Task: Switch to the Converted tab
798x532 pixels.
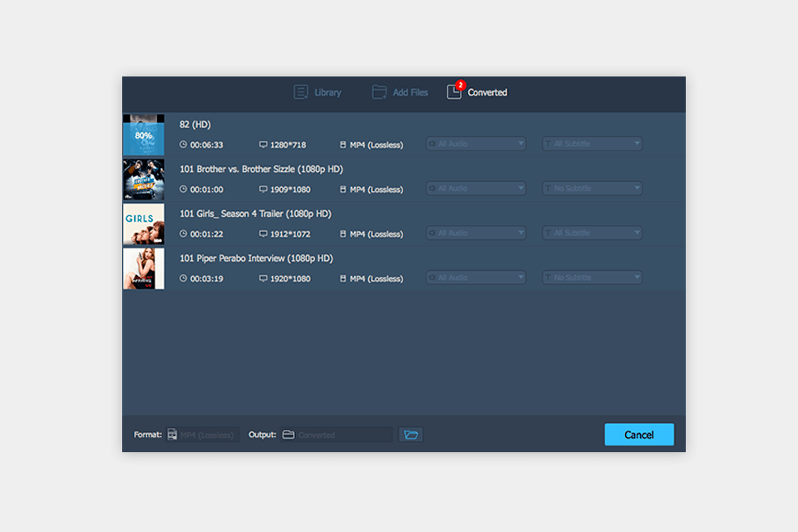Action: (x=487, y=92)
